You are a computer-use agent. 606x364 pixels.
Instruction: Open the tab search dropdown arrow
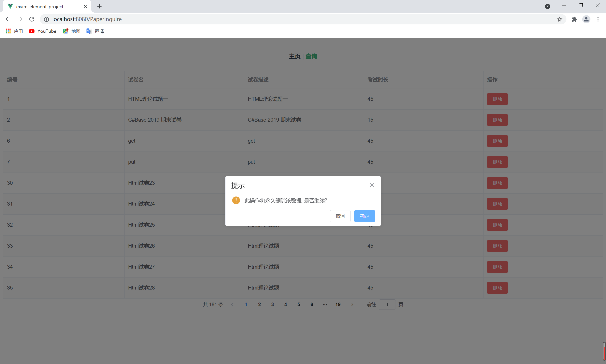(547, 6)
